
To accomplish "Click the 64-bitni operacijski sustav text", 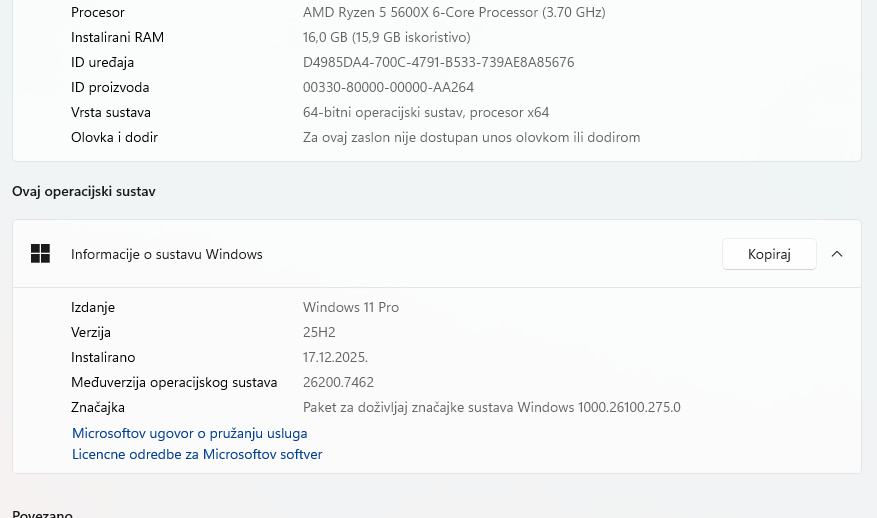I will click(x=426, y=112).
